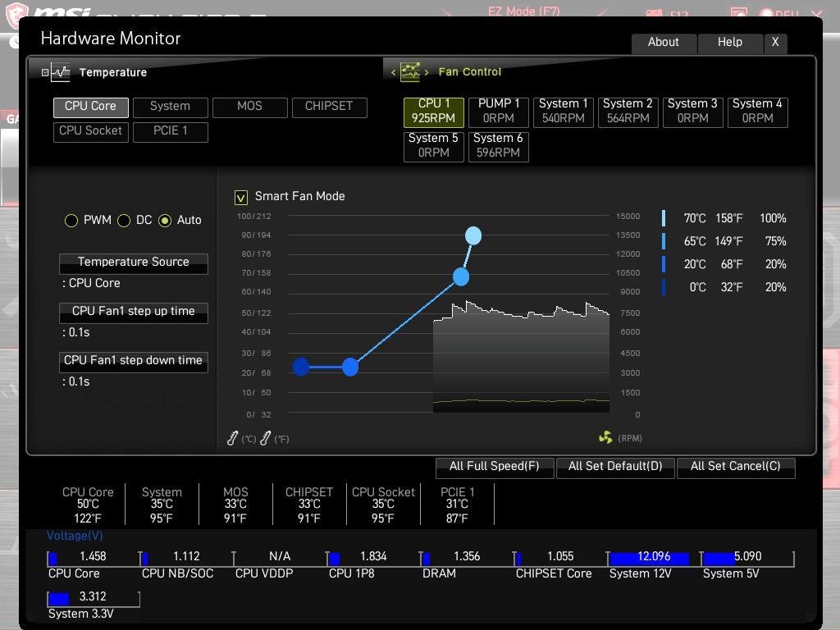
Task: Click the PCIE 1 31°C reading
Action: coord(457,504)
